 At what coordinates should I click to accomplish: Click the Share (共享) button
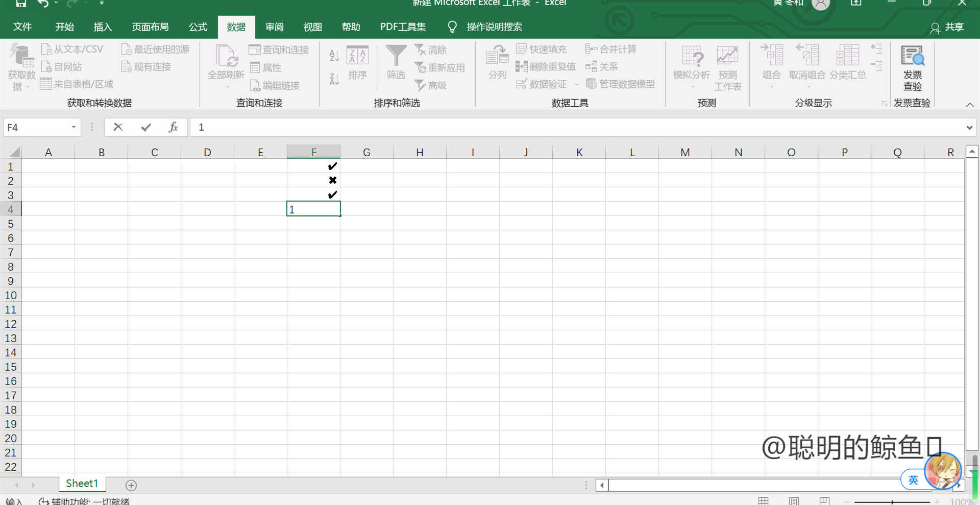pyautogui.click(x=947, y=27)
